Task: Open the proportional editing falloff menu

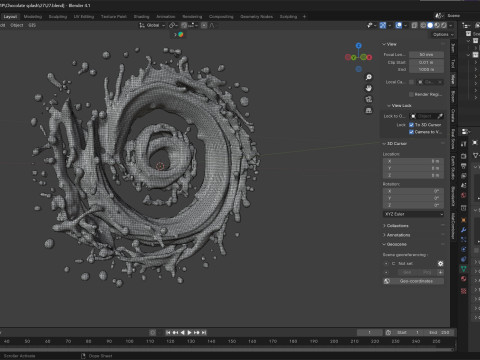Action: pyautogui.click(x=212, y=25)
